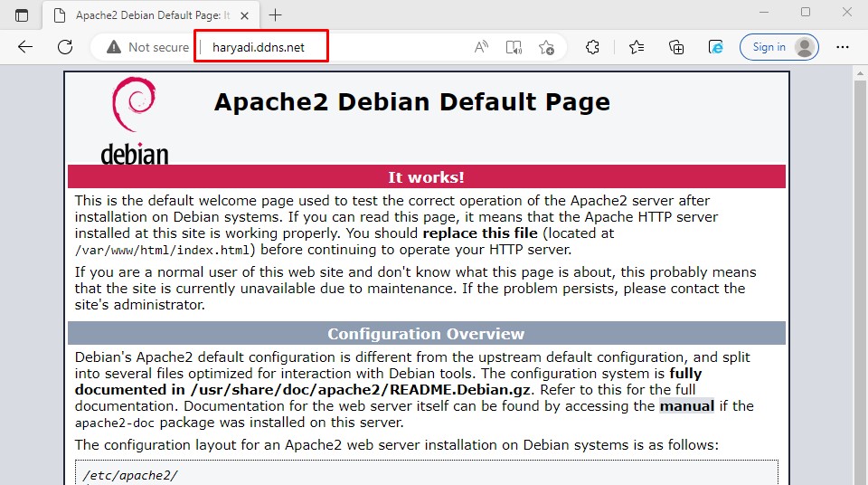Viewport: 868px width, 485px height.
Task: Select the Apache2 Debian Default Page tab
Action: (x=145, y=15)
